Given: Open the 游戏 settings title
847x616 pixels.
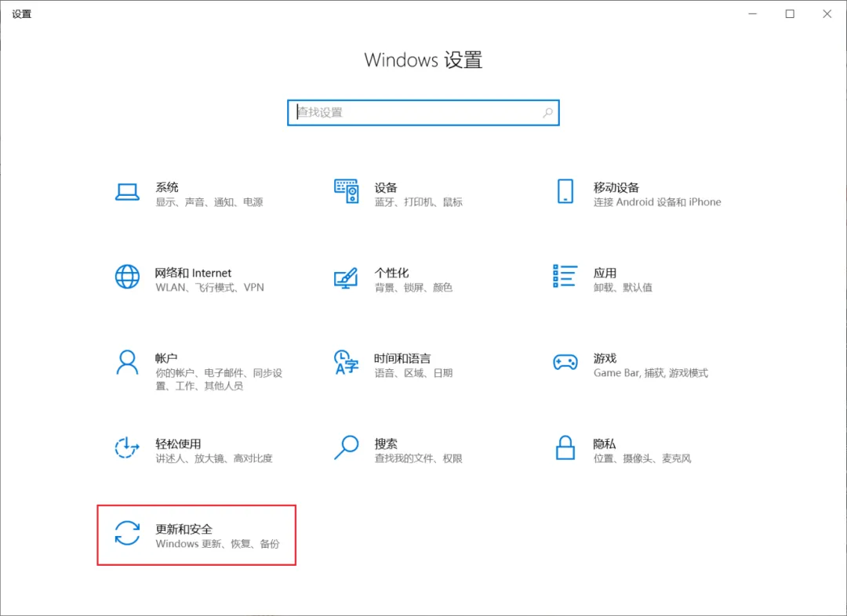Looking at the screenshot, I should tap(605, 358).
